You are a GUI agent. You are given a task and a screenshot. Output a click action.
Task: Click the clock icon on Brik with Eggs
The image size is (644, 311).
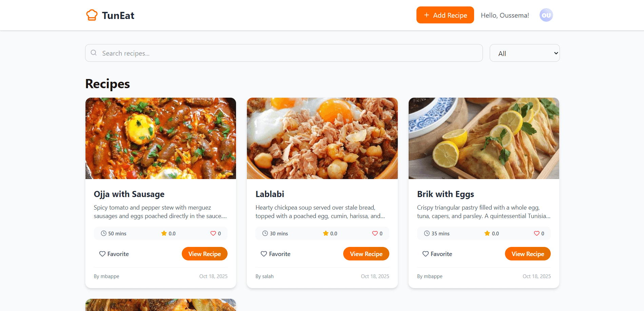tap(427, 233)
